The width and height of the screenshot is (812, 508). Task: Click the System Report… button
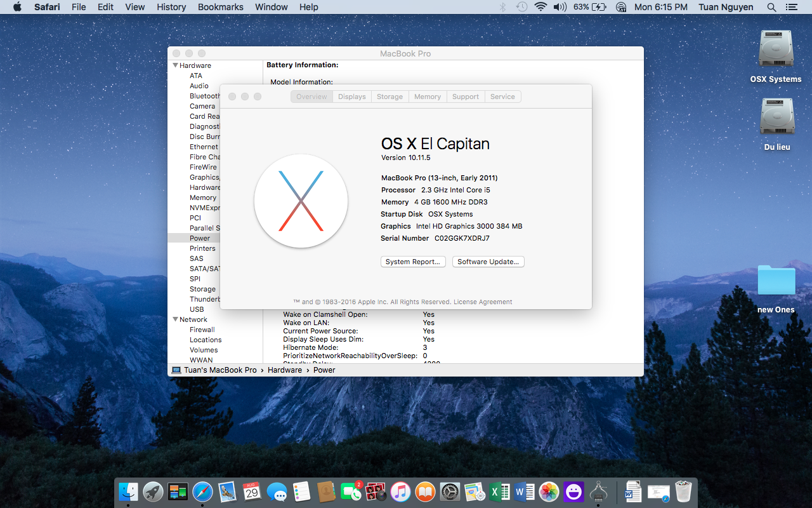(x=413, y=262)
